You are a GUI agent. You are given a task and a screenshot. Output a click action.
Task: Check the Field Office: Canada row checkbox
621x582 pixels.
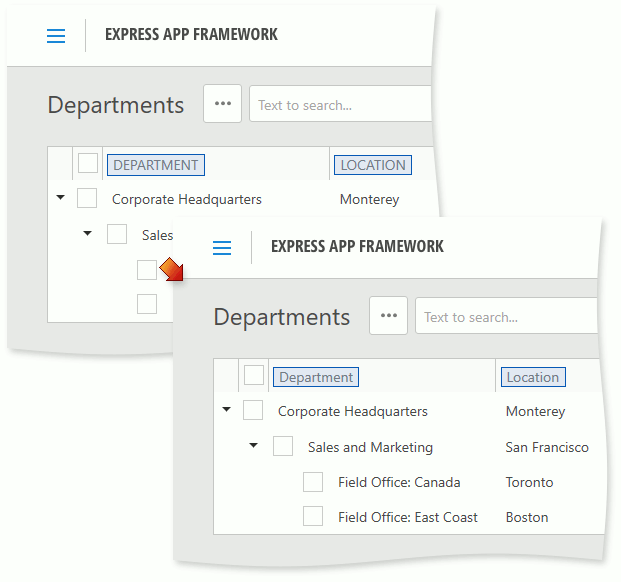pyautogui.click(x=313, y=482)
